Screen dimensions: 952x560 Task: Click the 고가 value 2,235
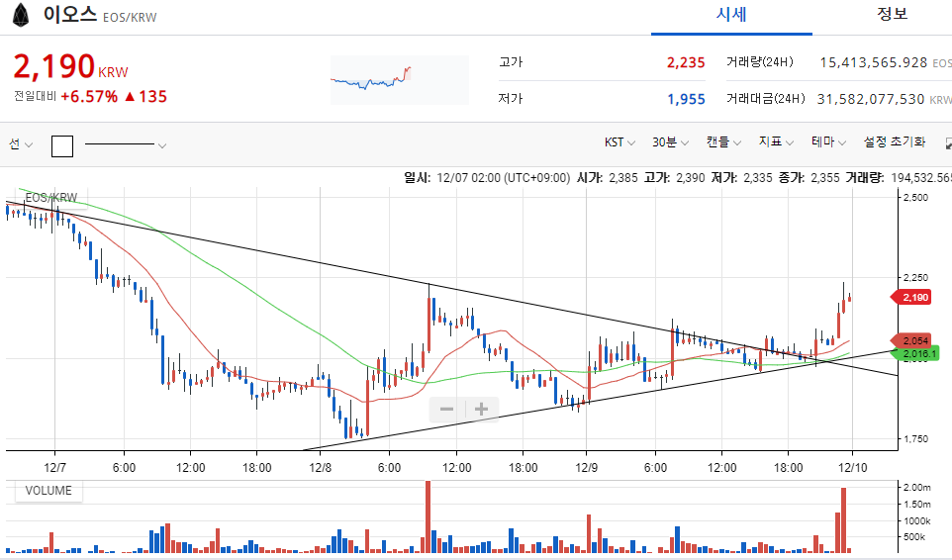[x=686, y=62]
